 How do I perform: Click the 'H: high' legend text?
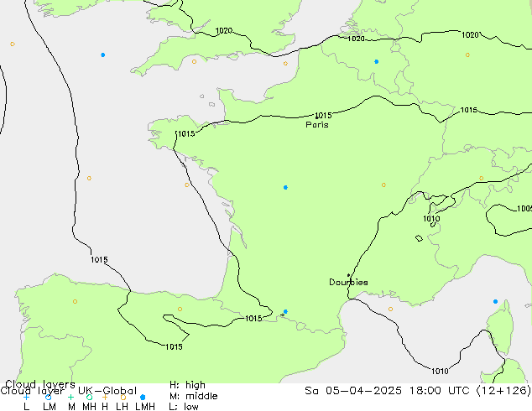tap(188, 385)
